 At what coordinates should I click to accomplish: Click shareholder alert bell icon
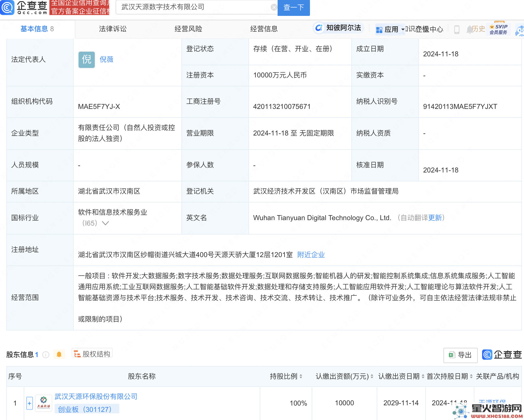pos(59,354)
